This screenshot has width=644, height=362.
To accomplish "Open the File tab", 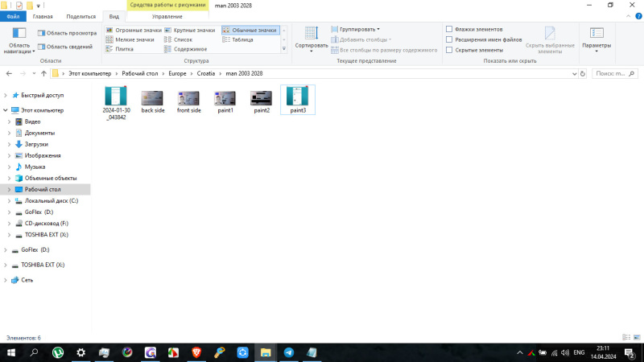I will coord(14,16).
